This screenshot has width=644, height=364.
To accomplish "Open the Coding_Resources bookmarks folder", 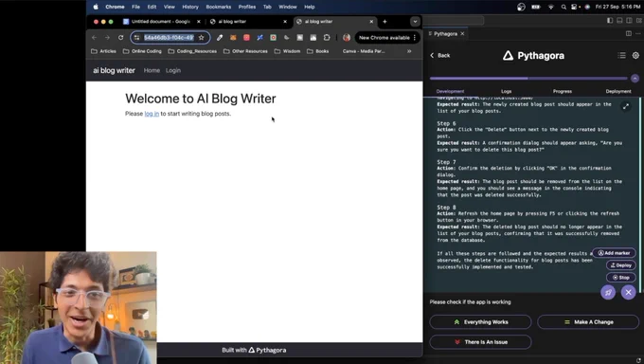I will 192,51.
